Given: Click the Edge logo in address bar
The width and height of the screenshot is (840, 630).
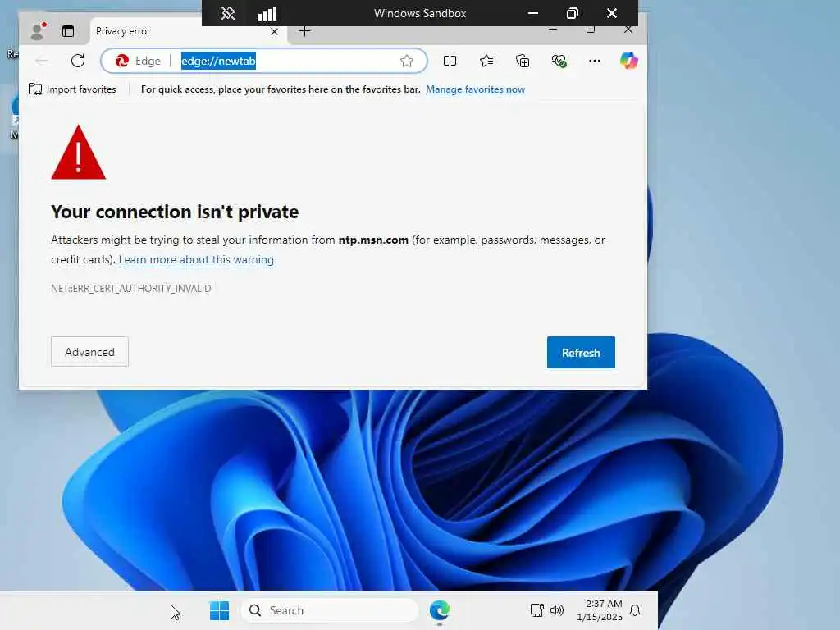Looking at the screenshot, I should (x=122, y=61).
